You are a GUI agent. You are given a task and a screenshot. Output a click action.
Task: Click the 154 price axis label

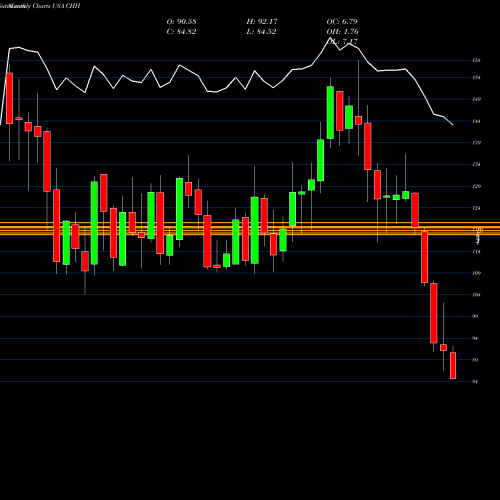point(477,78)
